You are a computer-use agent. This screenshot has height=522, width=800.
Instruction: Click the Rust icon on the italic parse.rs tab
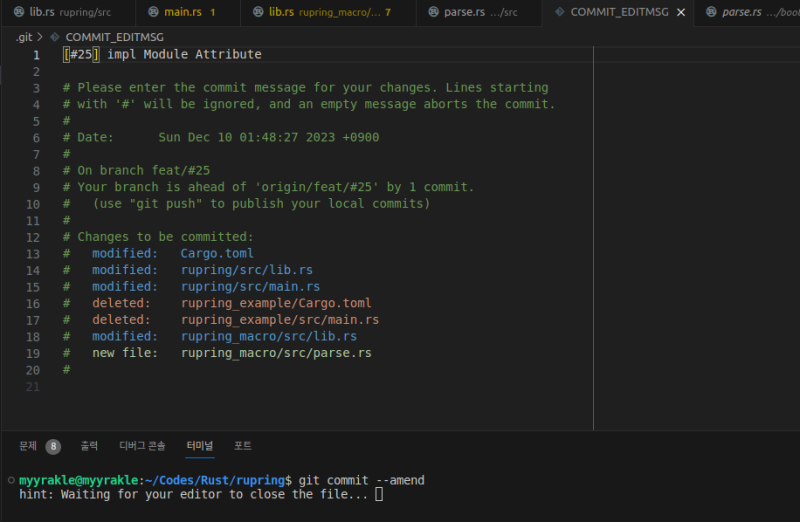[x=709, y=12]
